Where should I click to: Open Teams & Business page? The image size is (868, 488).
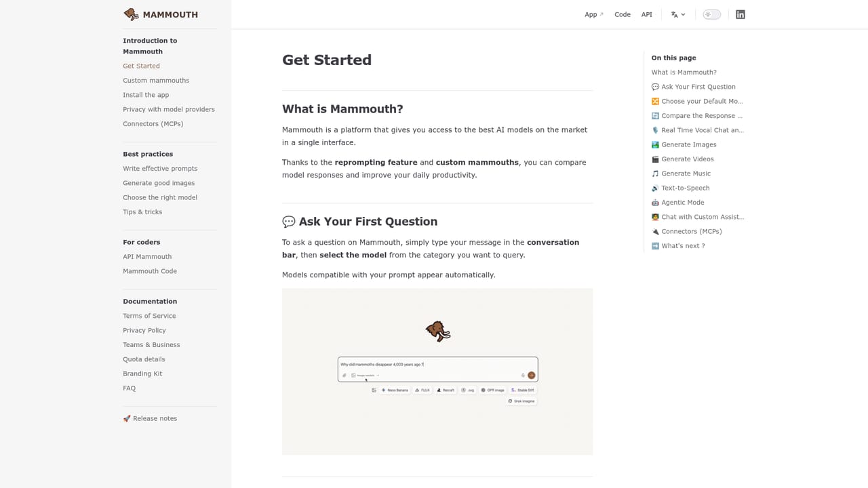pyautogui.click(x=151, y=344)
